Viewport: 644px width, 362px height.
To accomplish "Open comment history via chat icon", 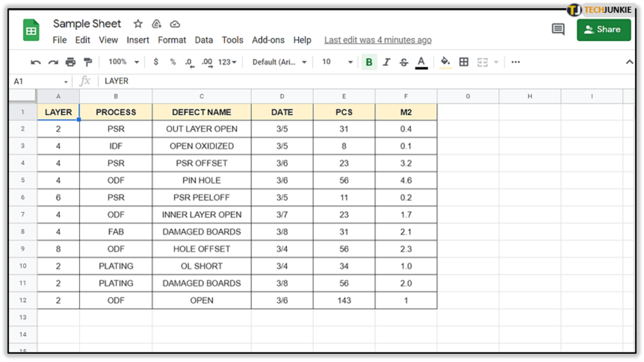I will click(557, 29).
